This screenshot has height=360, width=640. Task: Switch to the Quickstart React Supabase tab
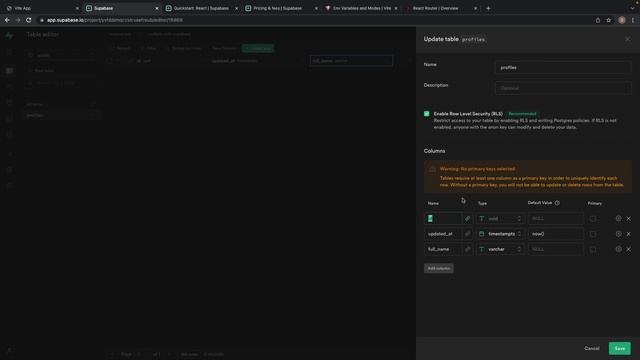202,8
